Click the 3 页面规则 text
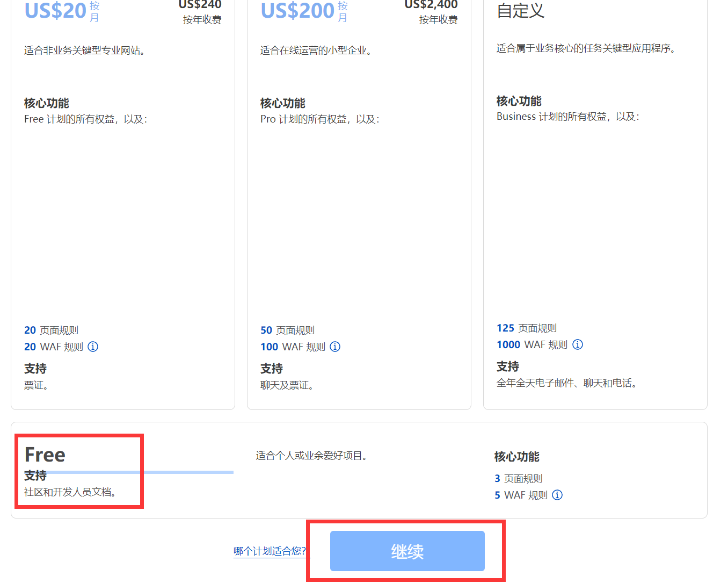728x583 pixels. [519, 478]
